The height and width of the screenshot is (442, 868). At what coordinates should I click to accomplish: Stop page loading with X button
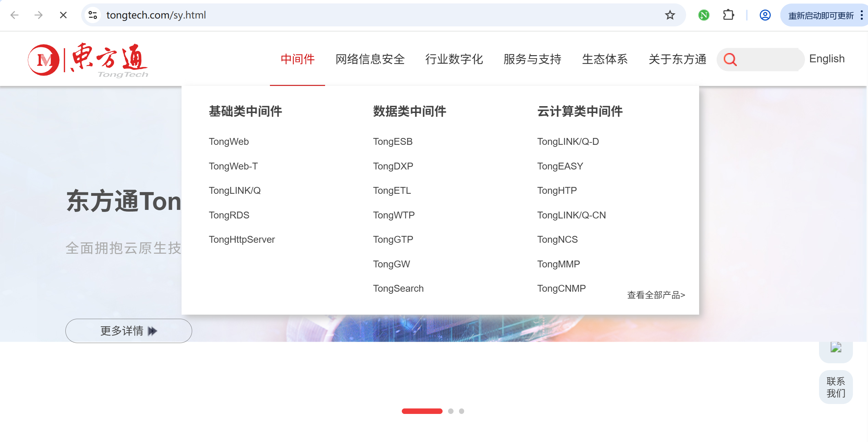point(63,15)
